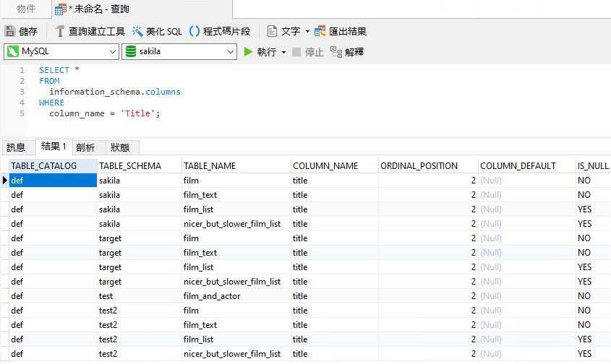Click the MySQL connection icon in the combo box
This screenshot has width=611, height=364.
pos(13,51)
